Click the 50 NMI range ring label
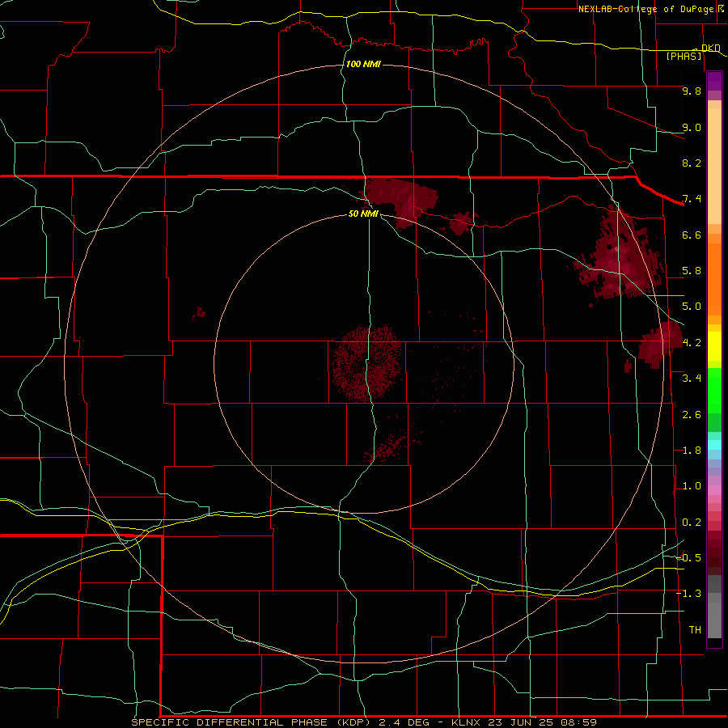 click(x=363, y=214)
